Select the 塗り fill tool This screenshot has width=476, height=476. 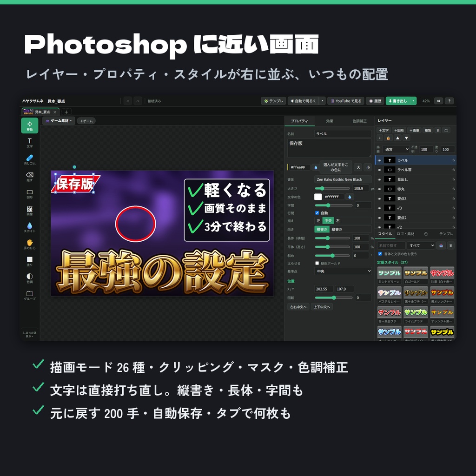(x=29, y=261)
